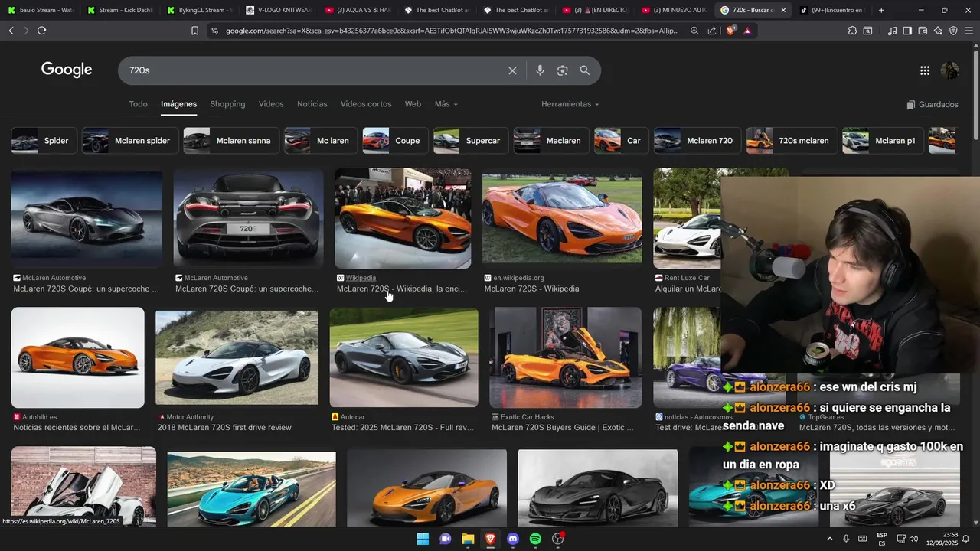Screen dimensions: 980x551
Task: Click the share page icon
Action: 712,31
